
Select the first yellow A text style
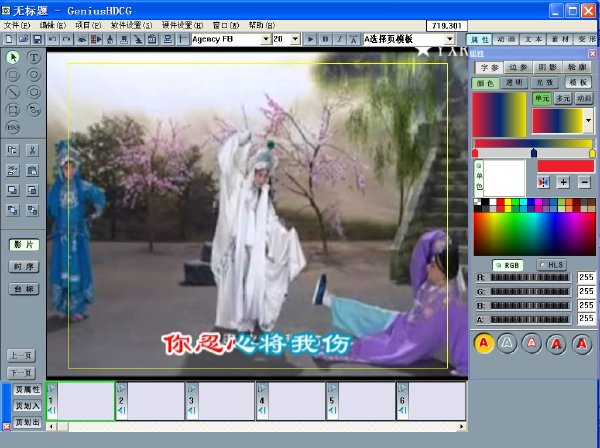484,343
